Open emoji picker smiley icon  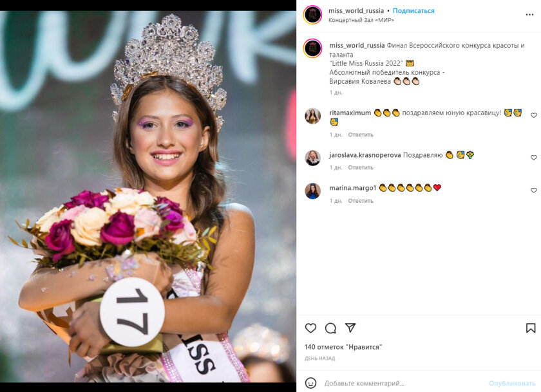tap(310, 383)
